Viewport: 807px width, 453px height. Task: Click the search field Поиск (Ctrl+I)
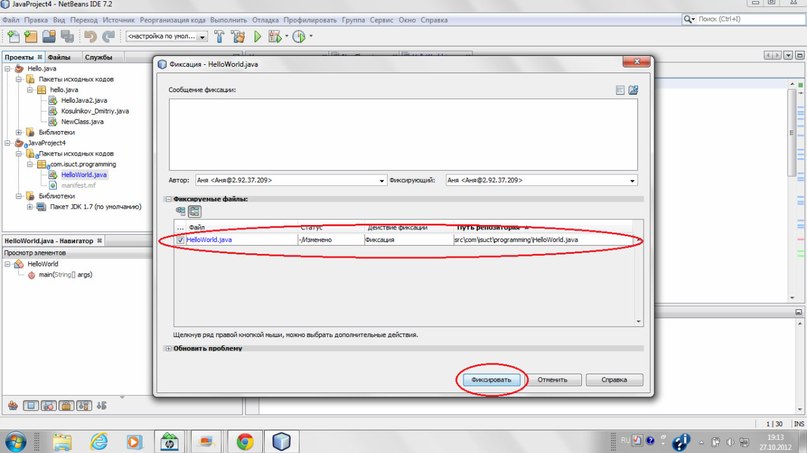[x=744, y=19]
